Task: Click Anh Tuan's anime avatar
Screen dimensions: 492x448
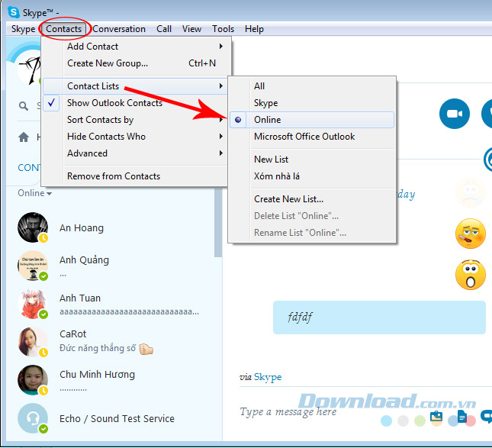Action: [x=33, y=304]
